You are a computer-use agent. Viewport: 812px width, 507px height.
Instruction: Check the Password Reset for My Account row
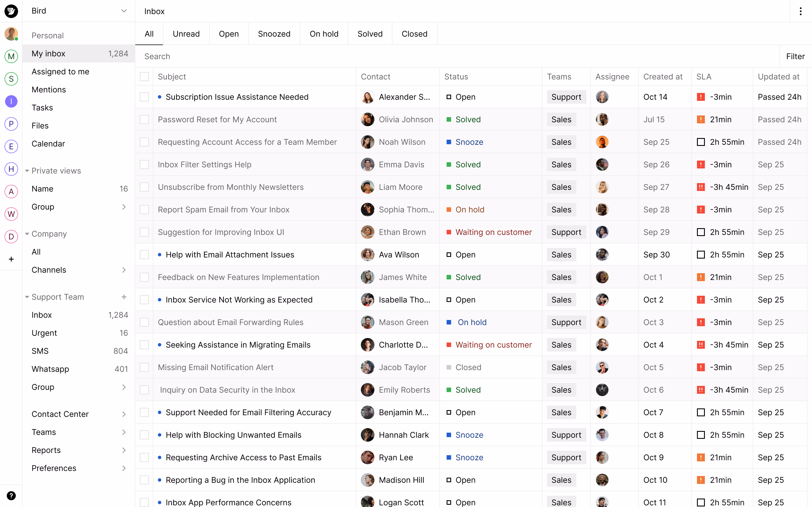(x=144, y=119)
